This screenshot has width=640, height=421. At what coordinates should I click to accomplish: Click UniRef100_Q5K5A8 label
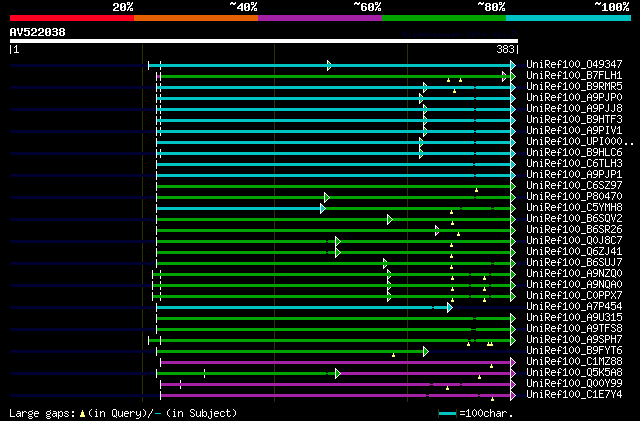point(574,373)
